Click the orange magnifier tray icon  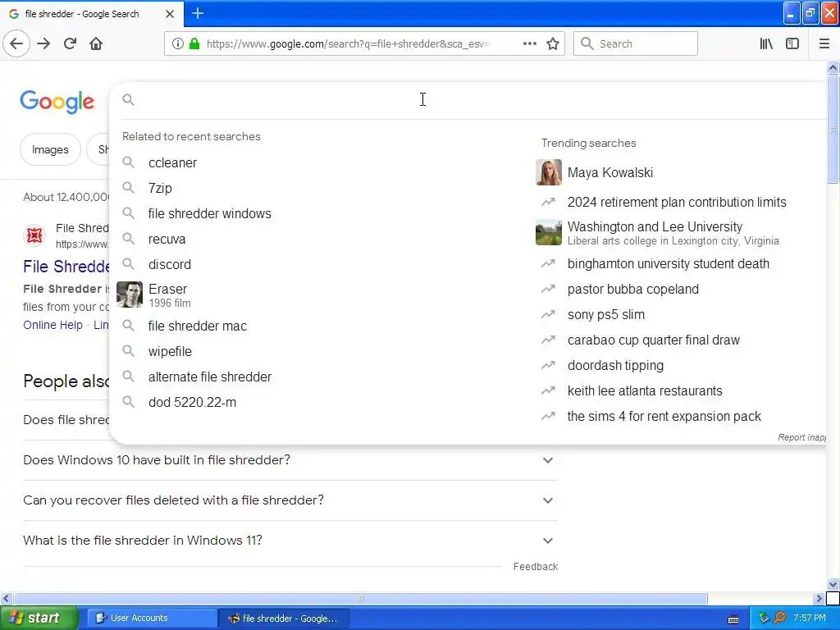coord(779,618)
